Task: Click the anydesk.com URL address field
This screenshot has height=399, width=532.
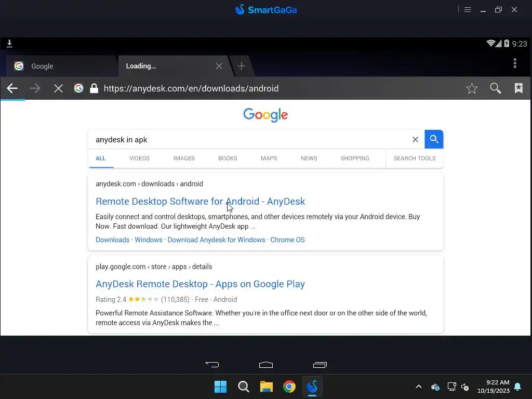Action: pyautogui.click(x=191, y=88)
